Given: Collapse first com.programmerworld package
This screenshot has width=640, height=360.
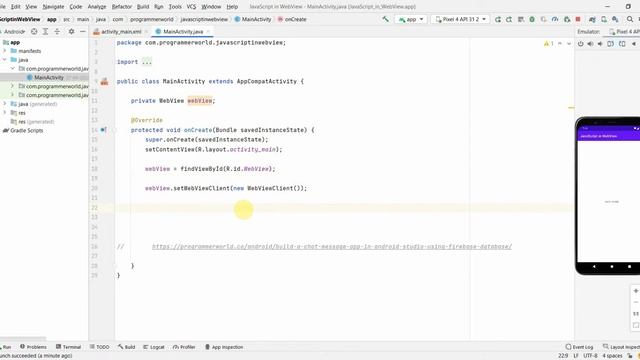Looking at the screenshot, I should [12, 69].
